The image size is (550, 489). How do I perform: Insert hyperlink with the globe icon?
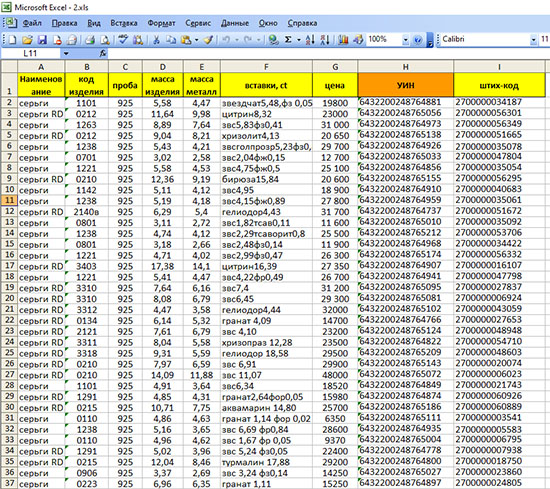[273, 40]
